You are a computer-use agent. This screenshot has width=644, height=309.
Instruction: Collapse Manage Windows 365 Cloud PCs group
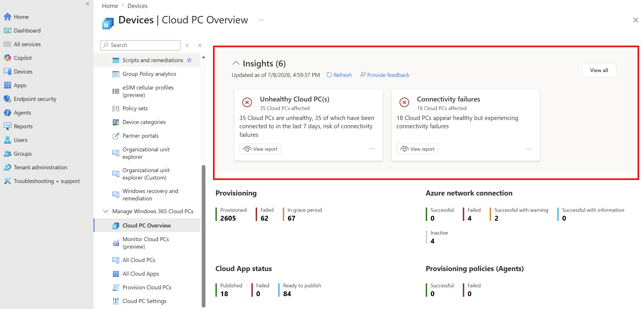pyautogui.click(x=106, y=211)
